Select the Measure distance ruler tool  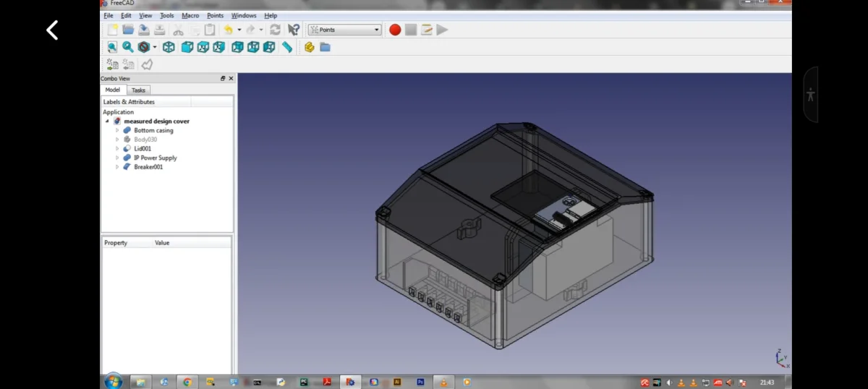(x=287, y=47)
